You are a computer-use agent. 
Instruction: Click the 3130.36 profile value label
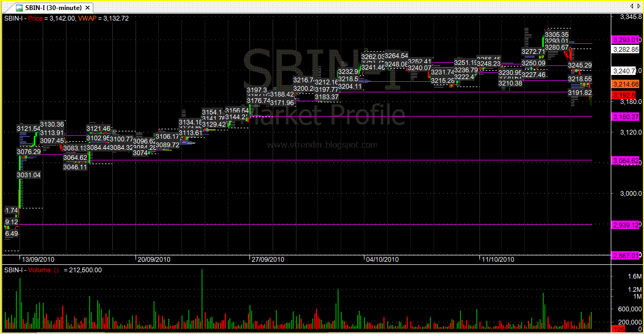[x=52, y=124]
